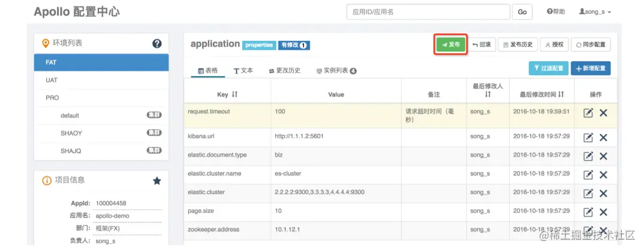The image size is (644, 250).
Task: Delete the elastic.cluster row
Action: tap(603, 194)
